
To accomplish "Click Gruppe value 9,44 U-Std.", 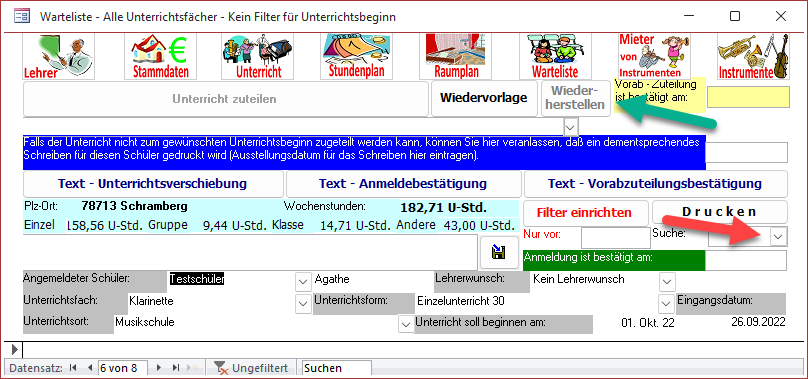I will coord(234,225).
